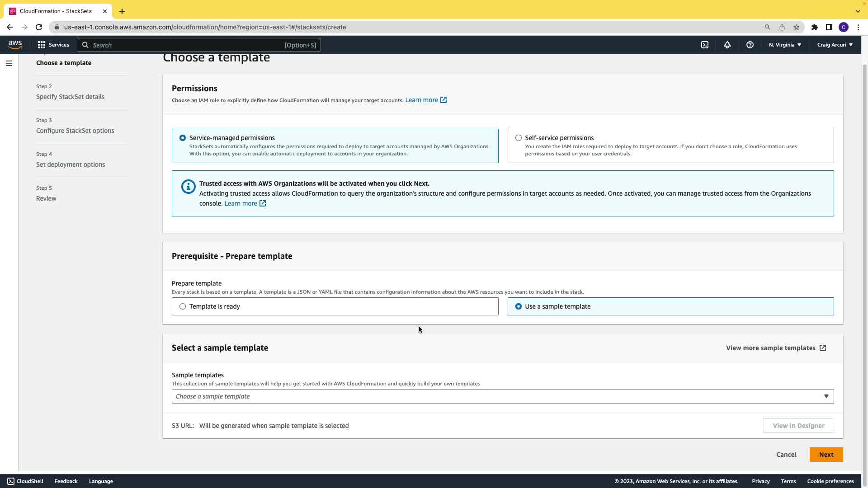The height and width of the screenshot is (488, 868).
Task: Click the orange Next button
Action: (x=826, y=455)
